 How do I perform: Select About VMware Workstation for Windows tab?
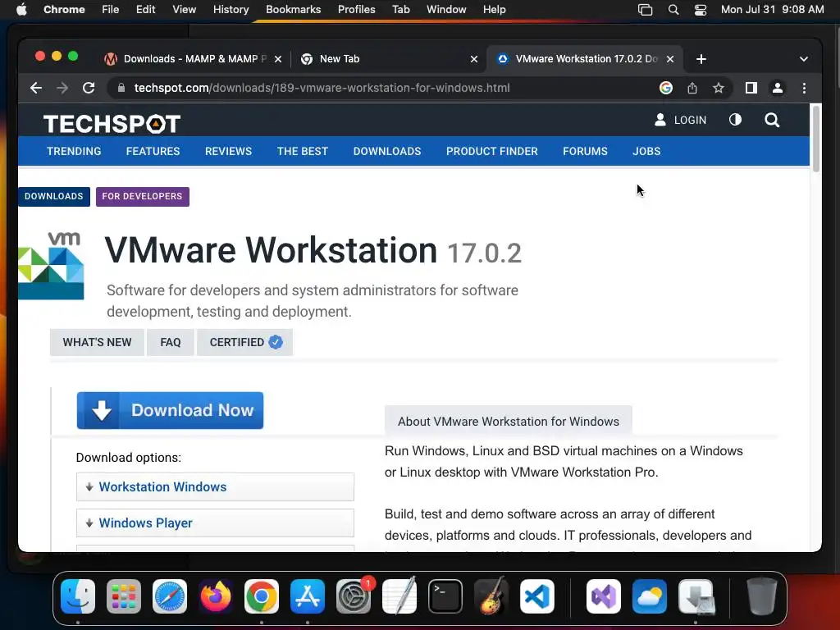[509, 422]
